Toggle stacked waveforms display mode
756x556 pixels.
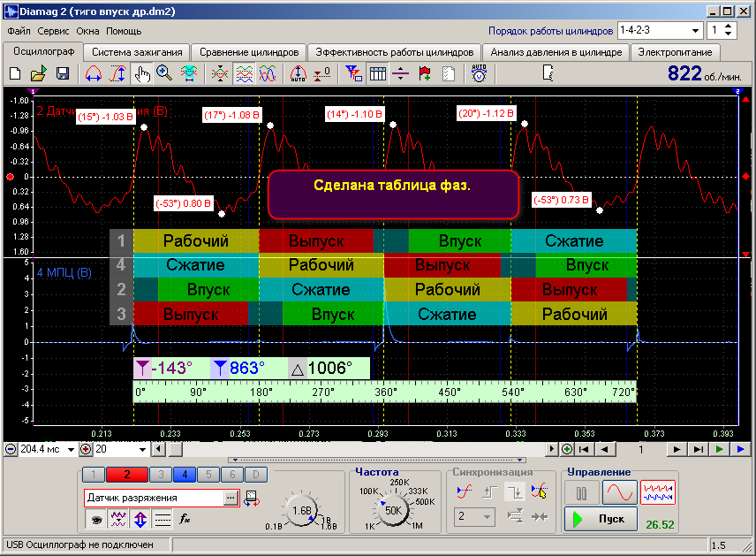point(245,74)
